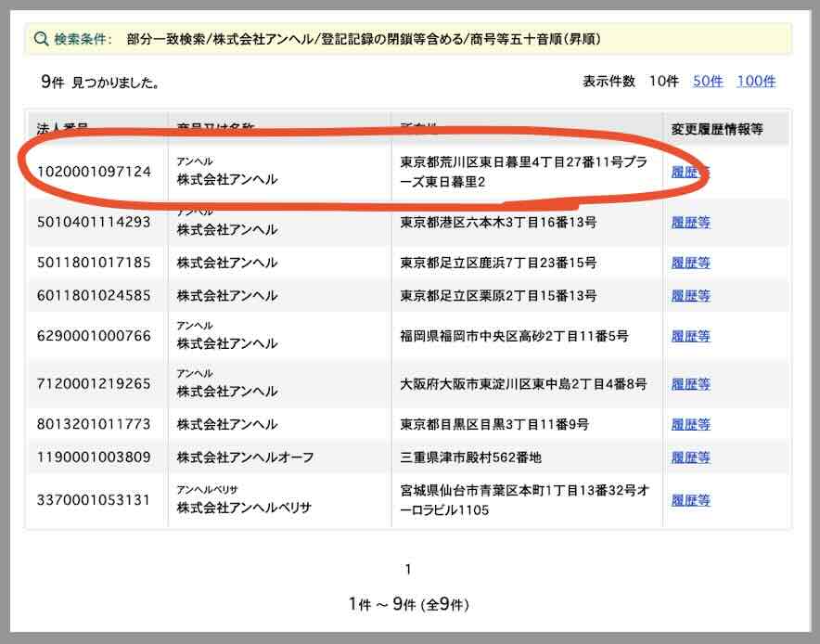Open 履歴等 for corporate number 1020001097124
820x644 pixels.
690,172
